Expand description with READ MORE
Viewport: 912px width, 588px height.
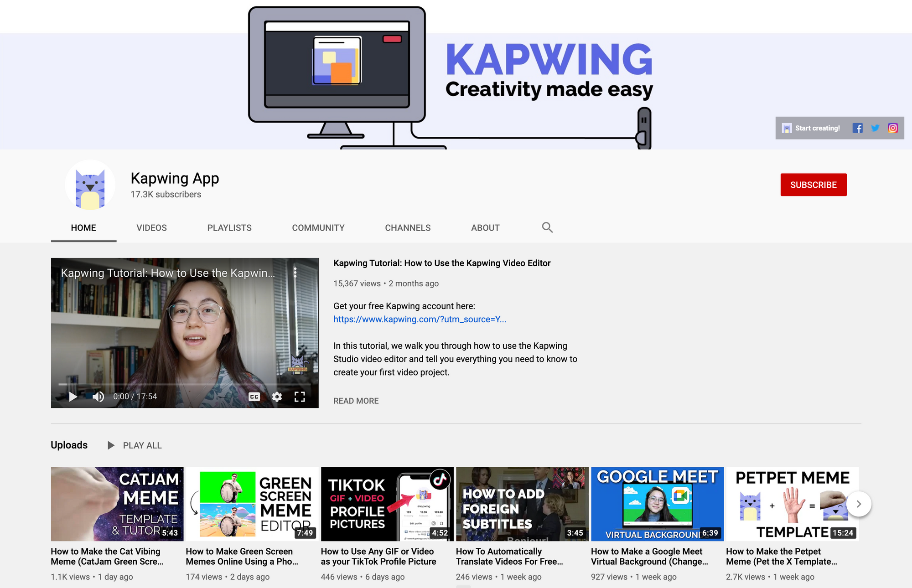tap(356, 401)
